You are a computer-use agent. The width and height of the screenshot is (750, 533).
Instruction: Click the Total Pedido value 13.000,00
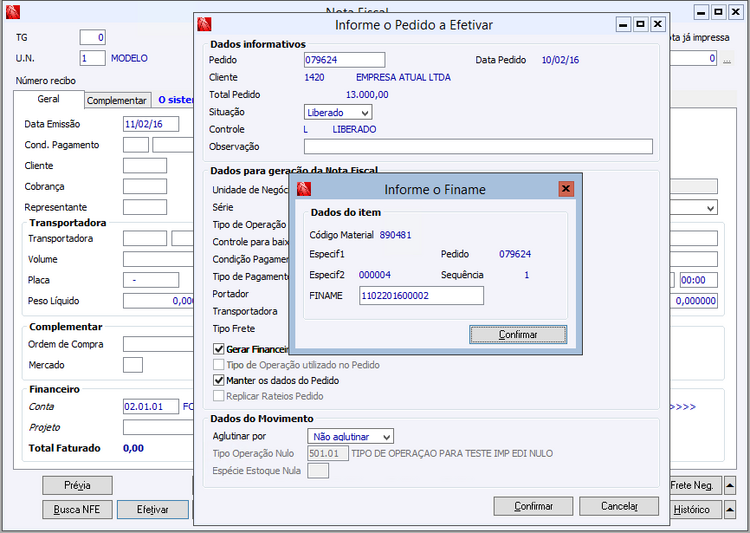click(x=367, y=95)
